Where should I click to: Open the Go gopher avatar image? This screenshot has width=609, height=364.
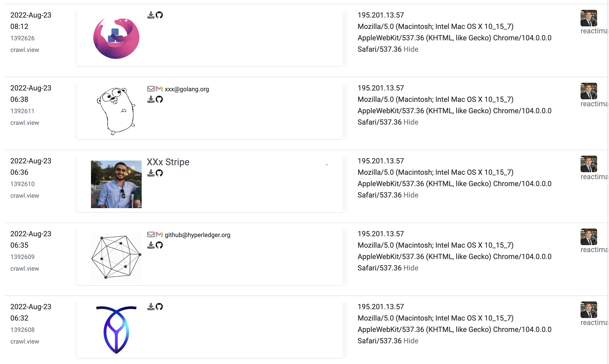(x=116, y=111)
